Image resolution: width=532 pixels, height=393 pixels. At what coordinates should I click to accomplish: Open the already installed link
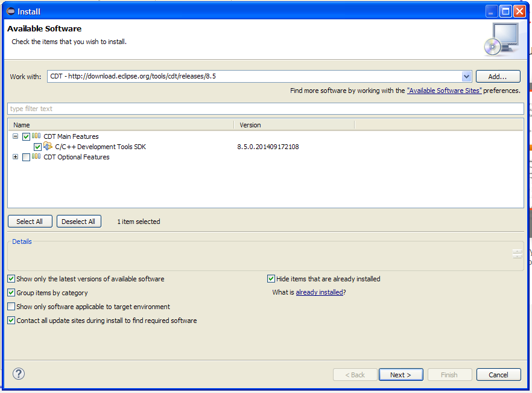tap(319, 292)
